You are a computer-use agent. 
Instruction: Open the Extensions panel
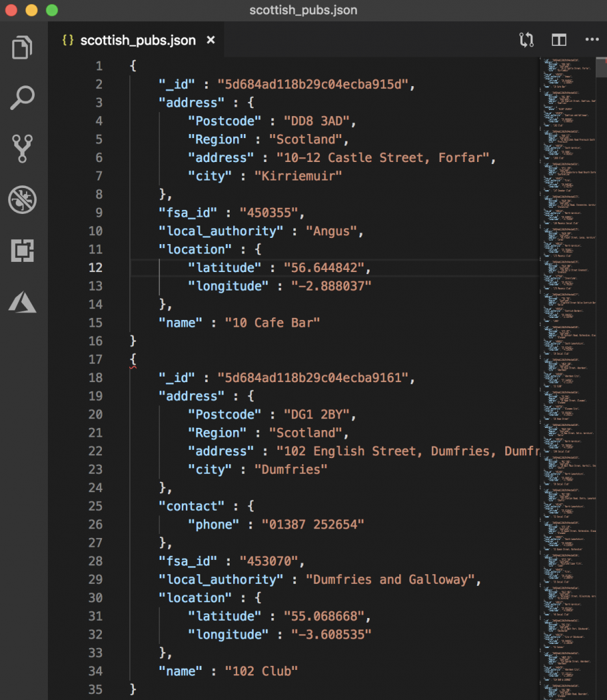tap(23, 250)
